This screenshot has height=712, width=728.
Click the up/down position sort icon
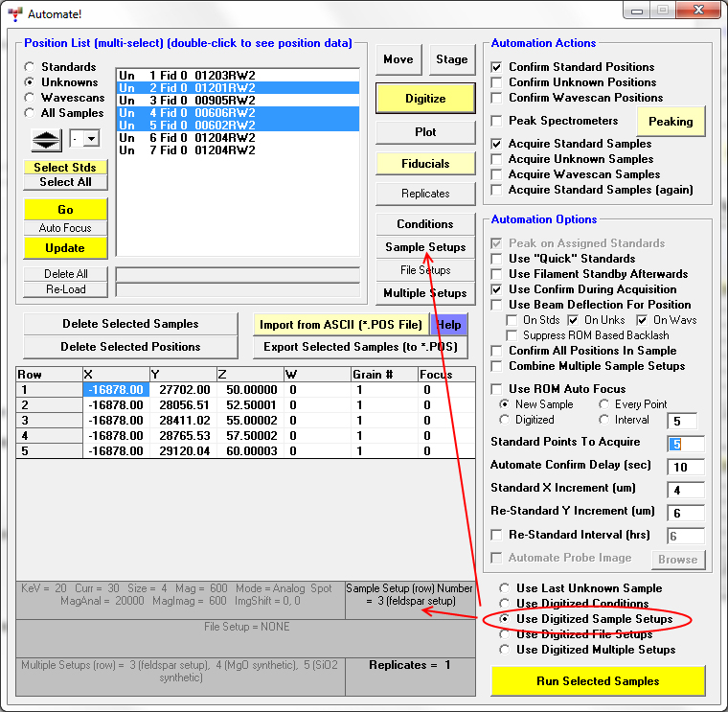click(46, 140)
